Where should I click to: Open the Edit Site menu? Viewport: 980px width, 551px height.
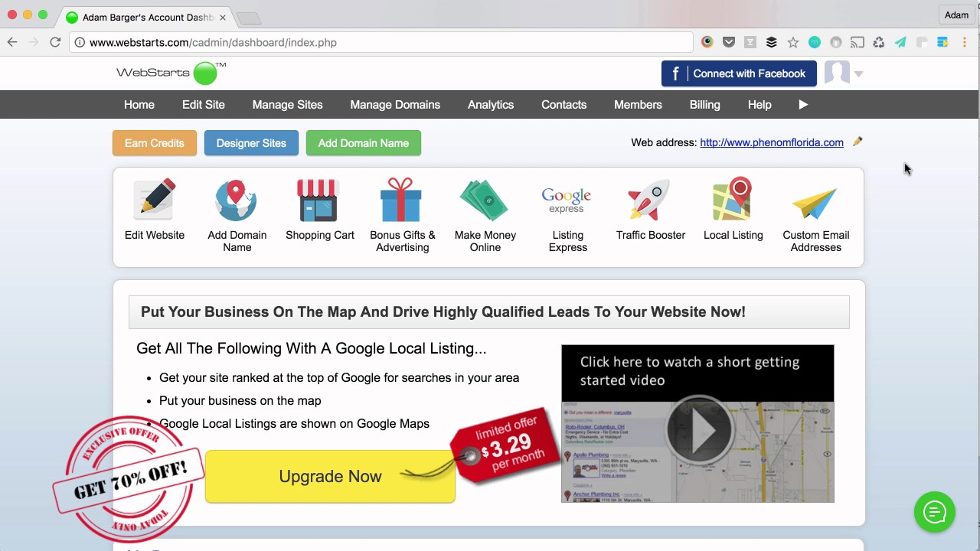[x=204, y=105]
